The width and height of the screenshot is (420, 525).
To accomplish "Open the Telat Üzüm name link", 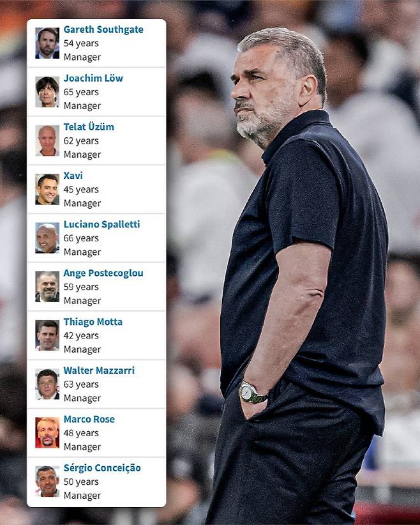I will [x=89, y=127].
